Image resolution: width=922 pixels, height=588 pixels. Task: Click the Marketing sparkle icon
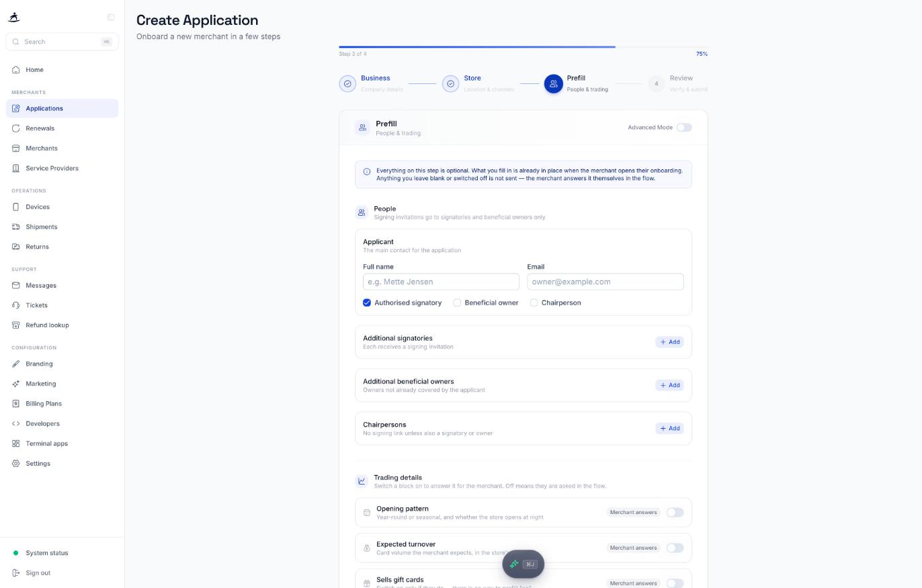[16, 384]
